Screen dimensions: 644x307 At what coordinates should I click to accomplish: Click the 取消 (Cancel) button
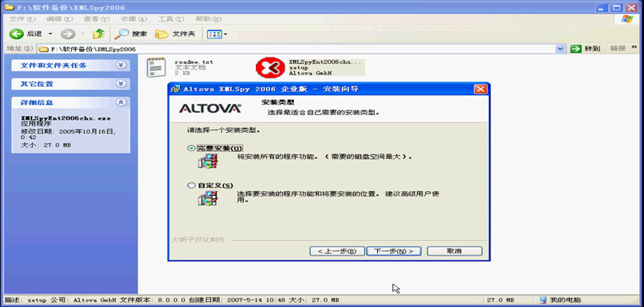point(454,251)
